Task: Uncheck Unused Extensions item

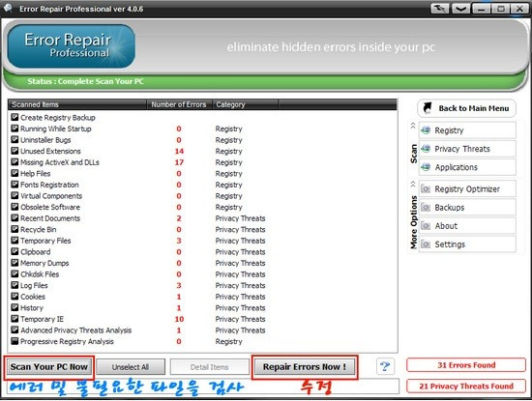Action: point(15,151)
